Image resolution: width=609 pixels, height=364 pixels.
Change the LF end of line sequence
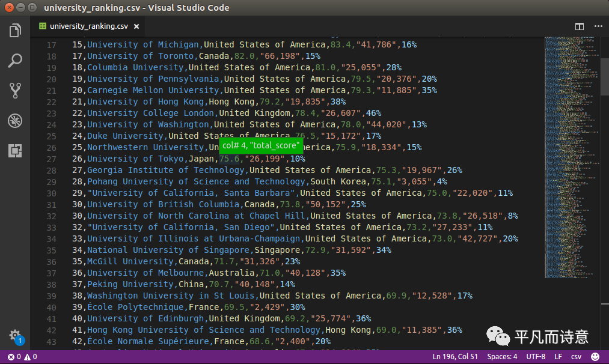[558, 357]
